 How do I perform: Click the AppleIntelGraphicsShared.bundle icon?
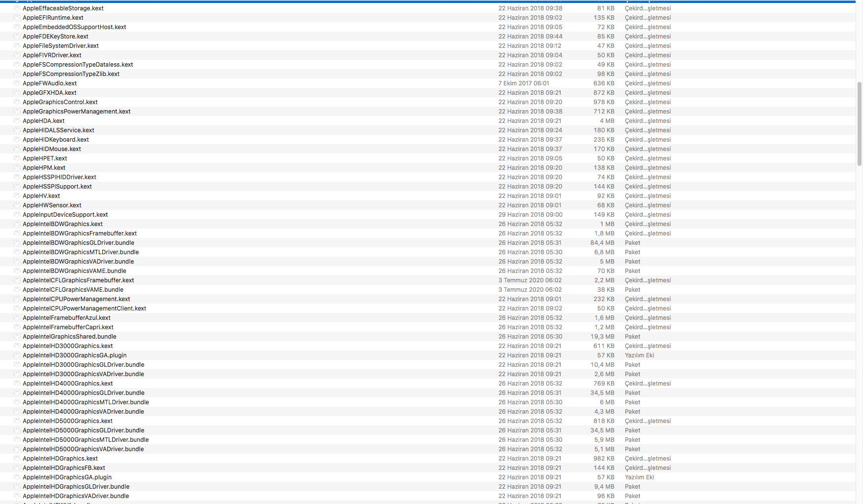[17, 337]
